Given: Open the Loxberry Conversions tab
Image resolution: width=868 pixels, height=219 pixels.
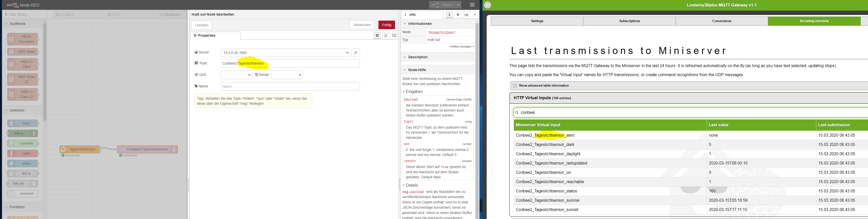Looking at the screenshot, I should (722, 21).
